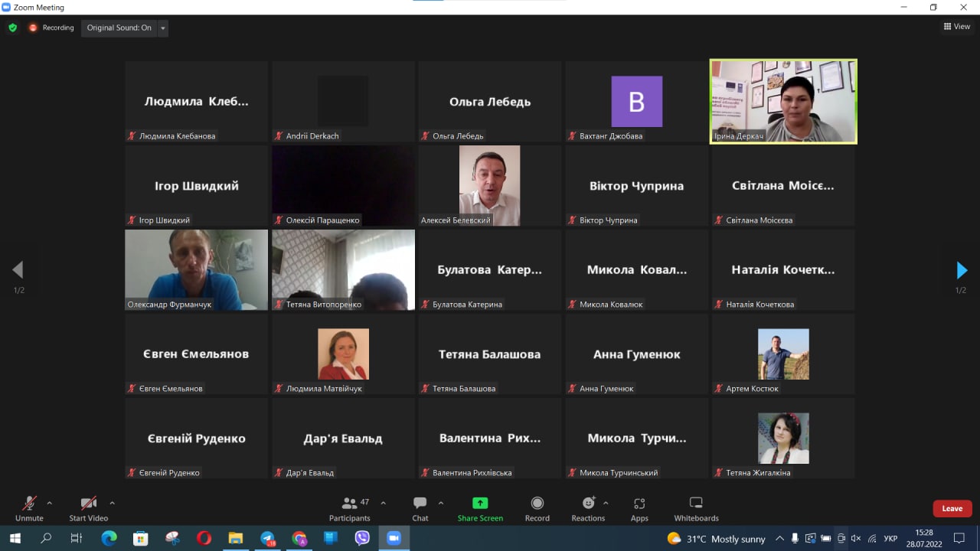The height and width of the screenshot is (551, 980).
Task: Click the green Share Screen icon
Action: [x=480, y=504]
